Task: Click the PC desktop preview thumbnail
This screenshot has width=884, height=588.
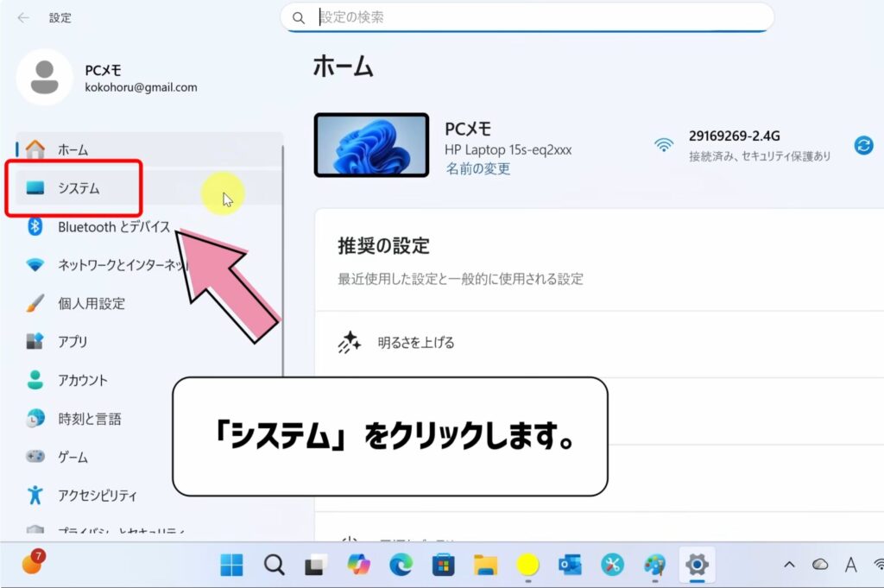Action: [x=370, y=144]
